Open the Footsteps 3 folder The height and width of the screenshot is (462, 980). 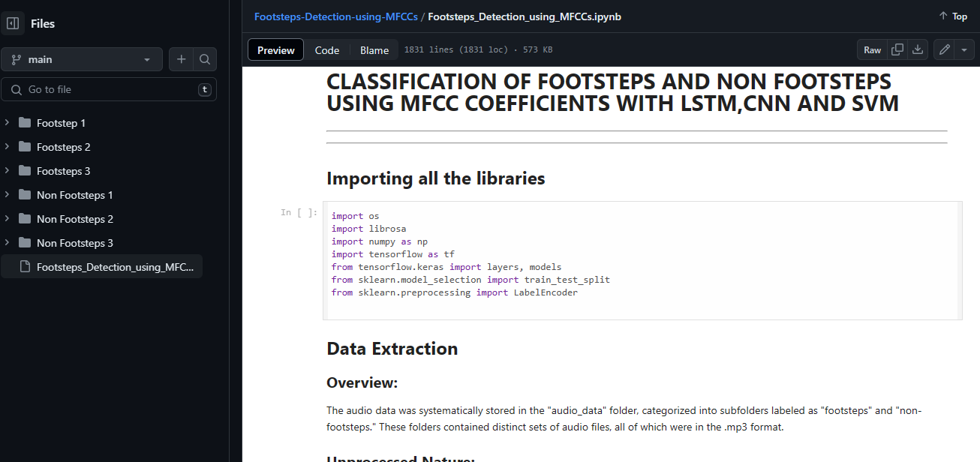point(64,171)
